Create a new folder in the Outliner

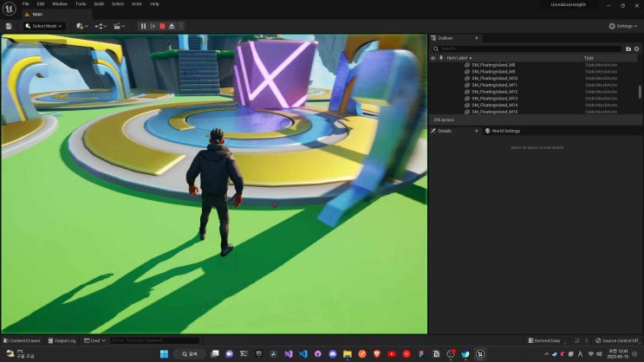click(x=628, y=48)
